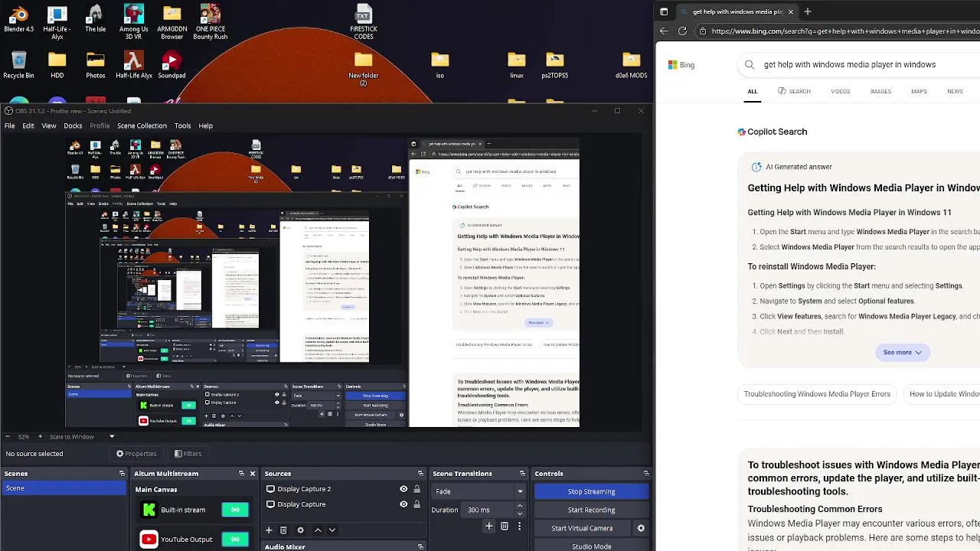Select the New folder (2) icon

tap(363, 69)
